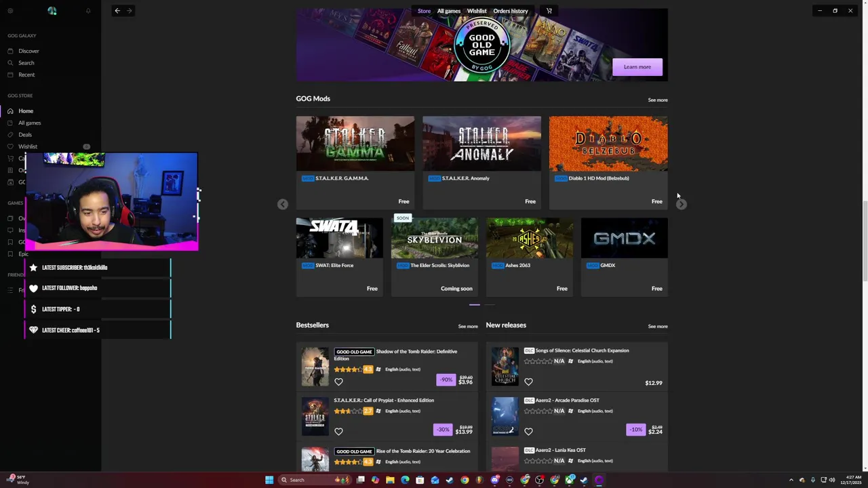Open the GMDX mod thumbnail
The width and height of the screenshot is (868, 488).
[625, 238]
